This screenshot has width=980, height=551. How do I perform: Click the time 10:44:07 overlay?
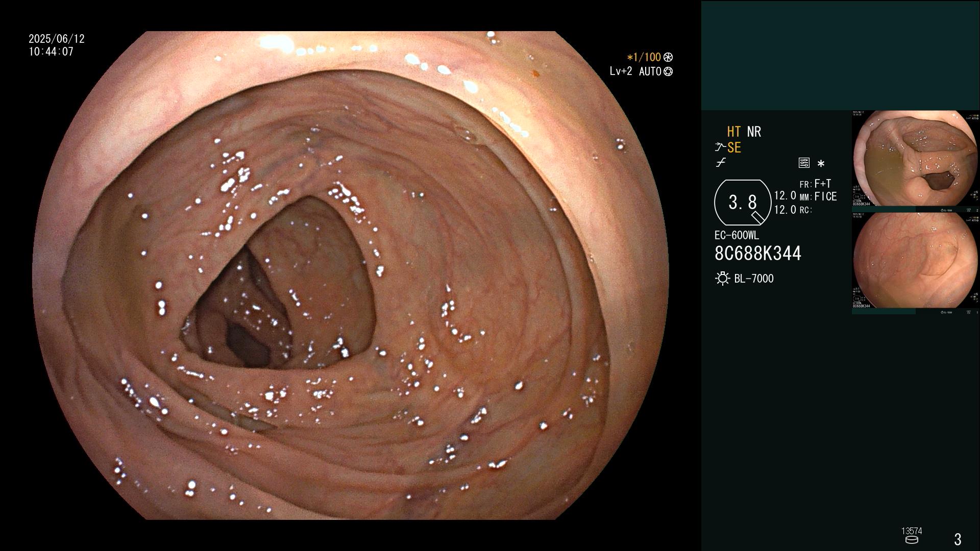51,52
